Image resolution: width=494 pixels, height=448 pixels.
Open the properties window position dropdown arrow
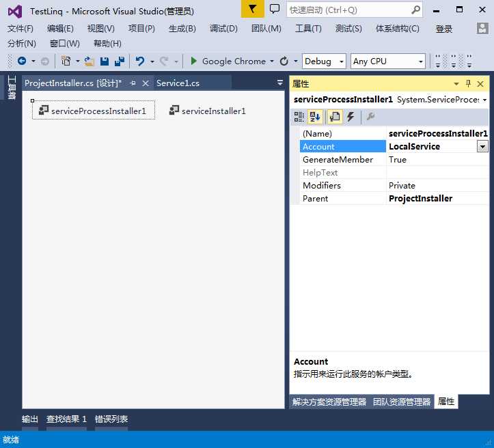456,84
